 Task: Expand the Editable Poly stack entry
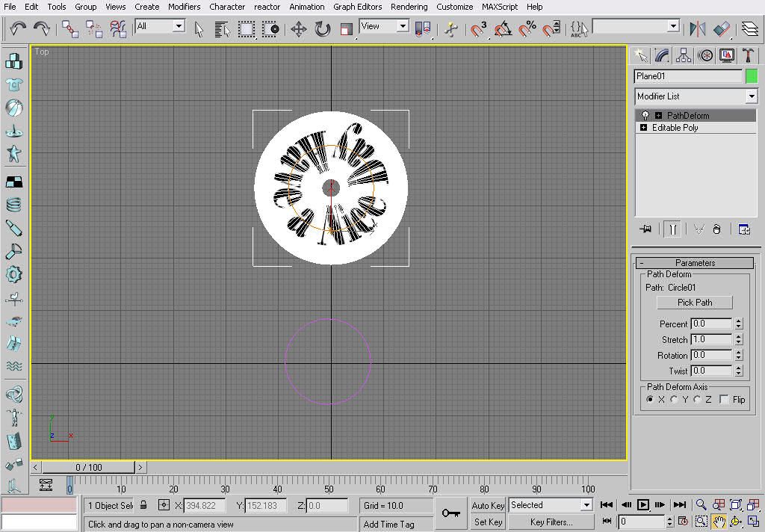click(643, 128)
